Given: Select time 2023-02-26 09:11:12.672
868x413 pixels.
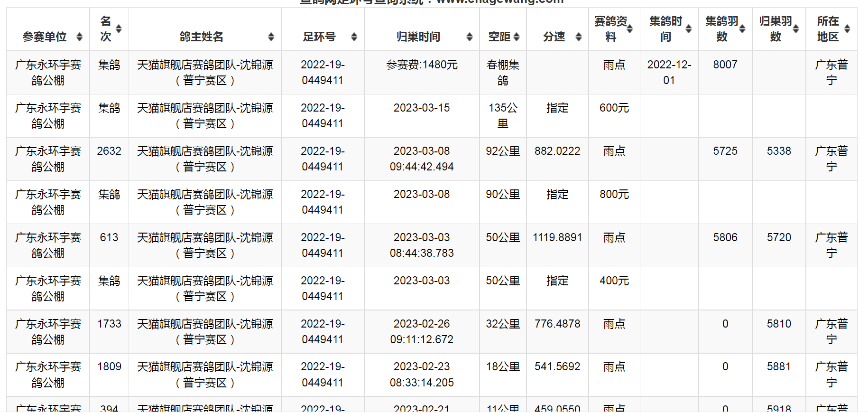Looking at the screenshot, I should pos(422,332).
